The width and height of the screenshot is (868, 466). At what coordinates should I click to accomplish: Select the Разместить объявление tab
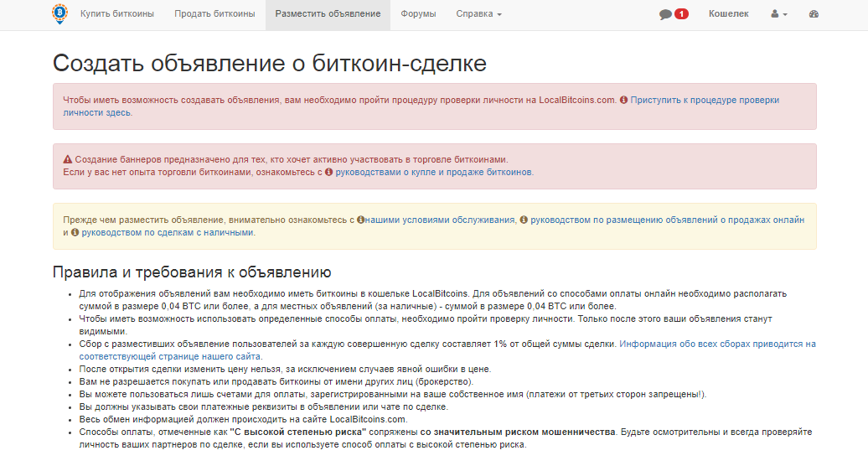coord(328,14)
